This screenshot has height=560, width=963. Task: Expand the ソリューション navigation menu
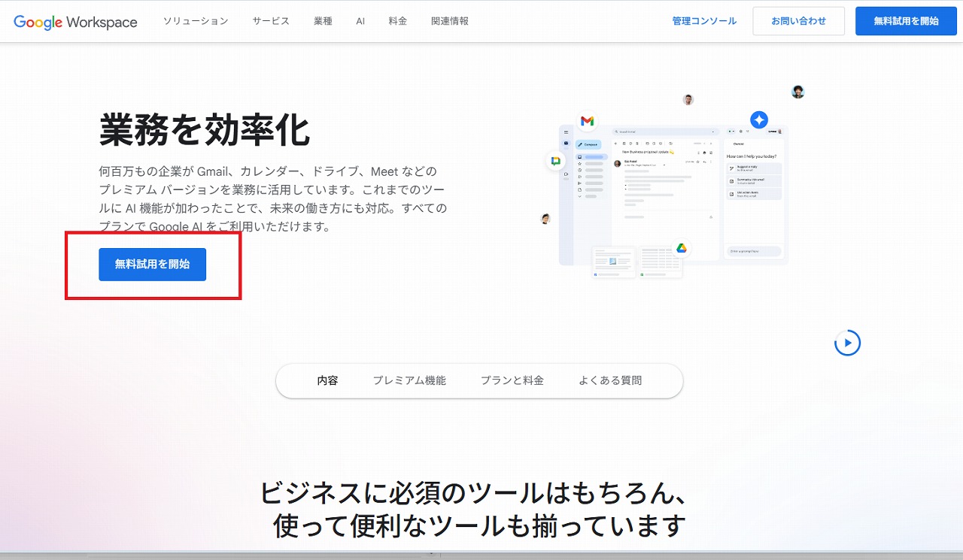[196, 21]
